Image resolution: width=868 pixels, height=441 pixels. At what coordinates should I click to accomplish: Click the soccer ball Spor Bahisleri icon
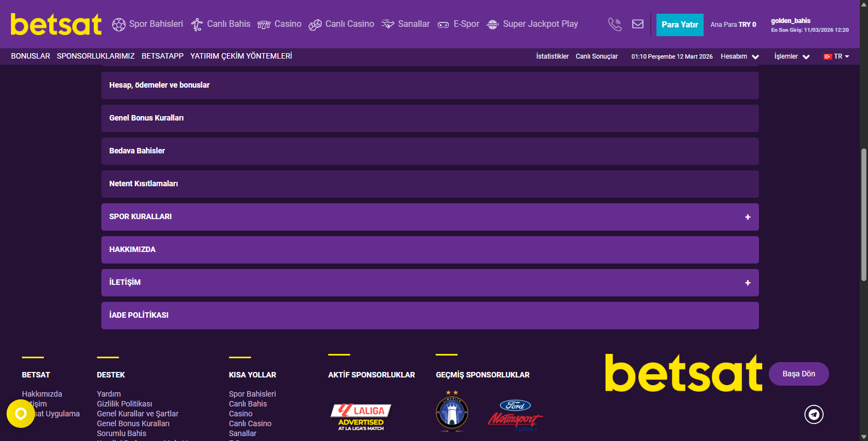(119, 25)
